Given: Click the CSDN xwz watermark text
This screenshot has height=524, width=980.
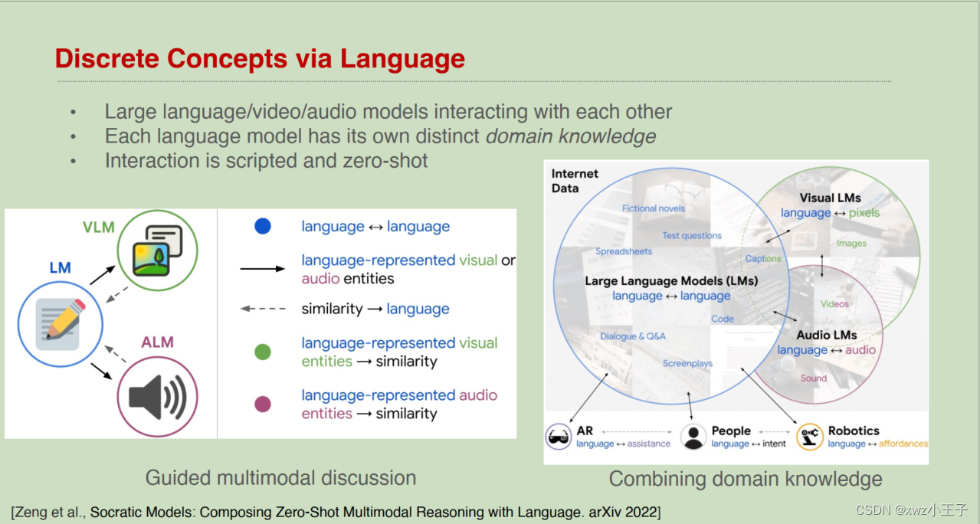Looking at the screenshot, I should [912, 508].
